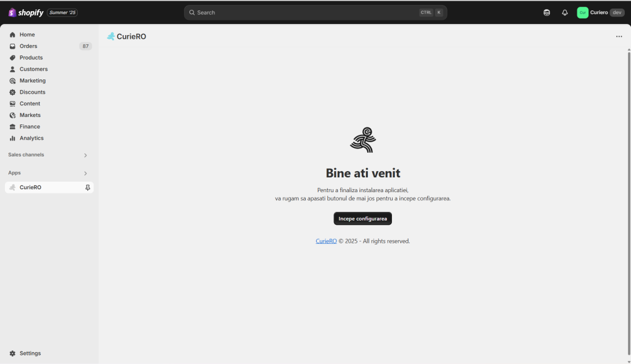The height and width of the screenshot is (364, 631).
Task: Open Analytics section
Action: [49, 138]
